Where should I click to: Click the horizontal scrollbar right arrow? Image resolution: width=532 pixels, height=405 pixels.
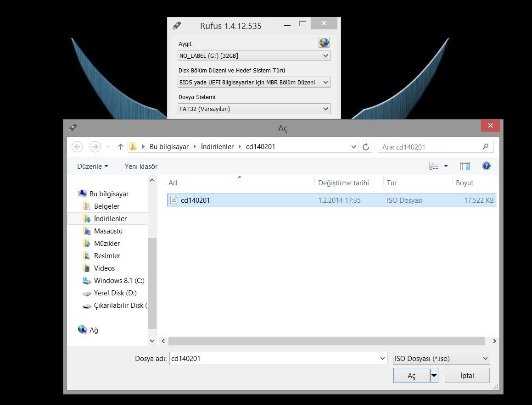coord(494,341)
